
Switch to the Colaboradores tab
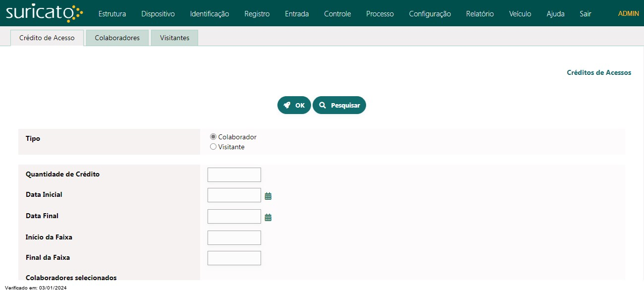(117, 38)
